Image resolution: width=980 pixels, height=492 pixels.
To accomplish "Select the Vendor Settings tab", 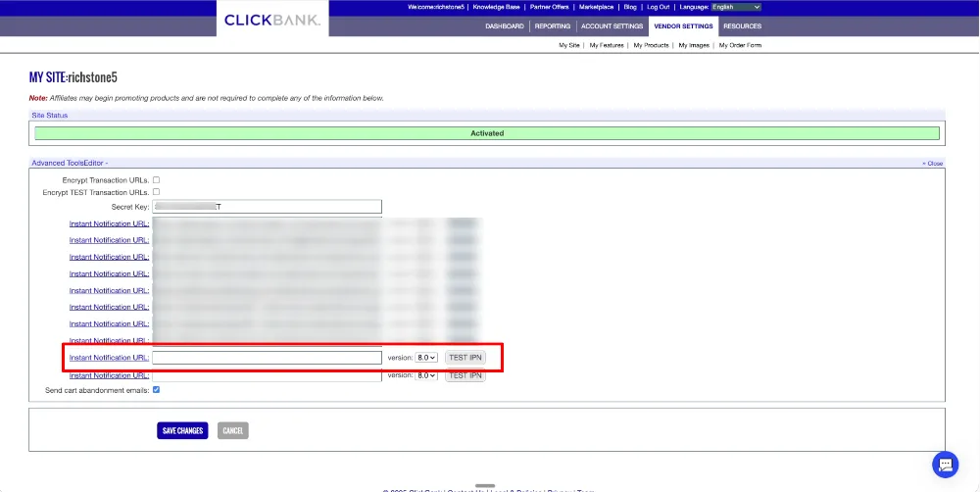I will point(683,26).
